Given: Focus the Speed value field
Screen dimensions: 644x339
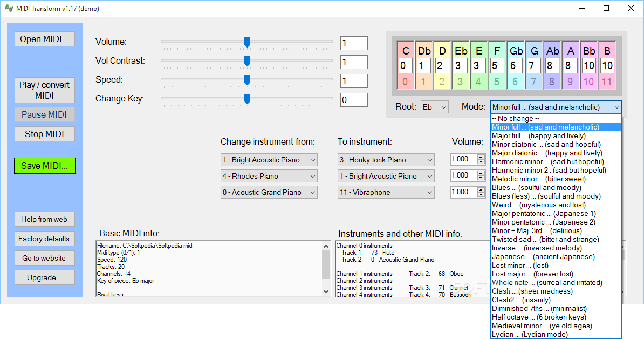Looking at the screenshot, I should 354,81.
